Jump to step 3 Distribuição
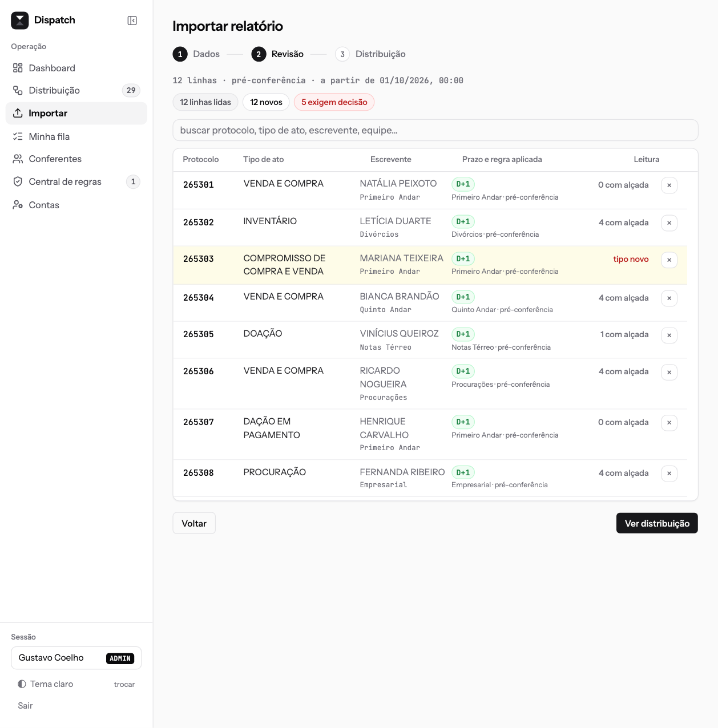 [370, 54]
